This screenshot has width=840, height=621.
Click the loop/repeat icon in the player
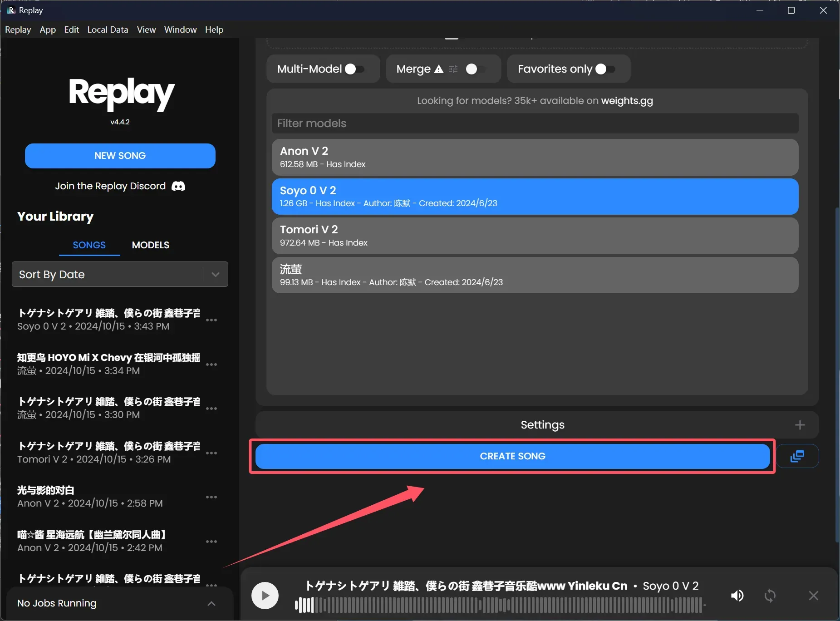(x=770, y=596)
